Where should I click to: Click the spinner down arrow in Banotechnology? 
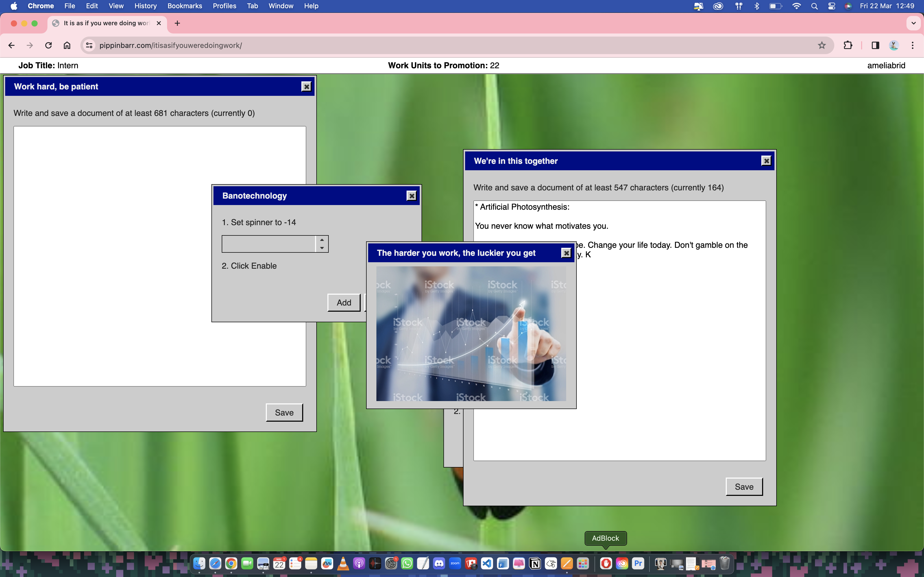[x=322, y=248]
